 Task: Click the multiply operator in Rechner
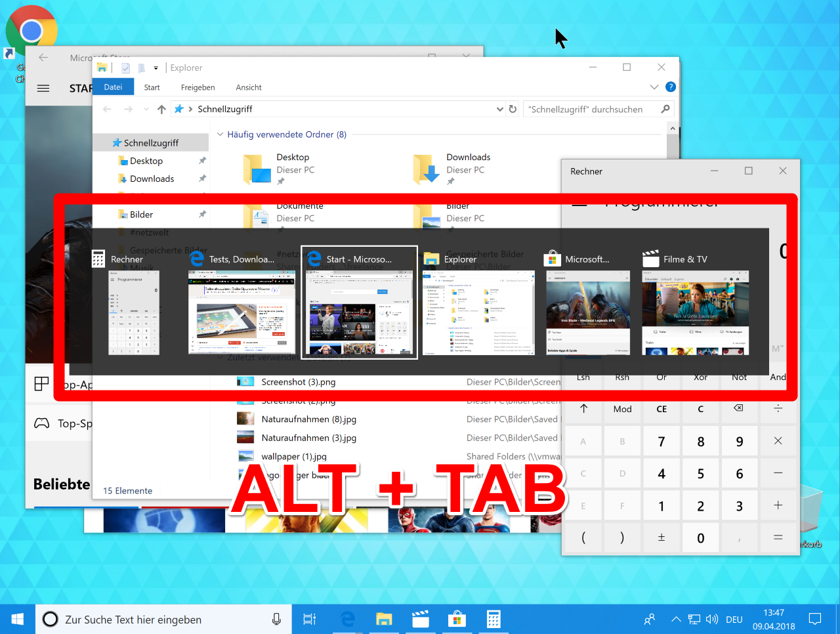[x=778, y=441]
